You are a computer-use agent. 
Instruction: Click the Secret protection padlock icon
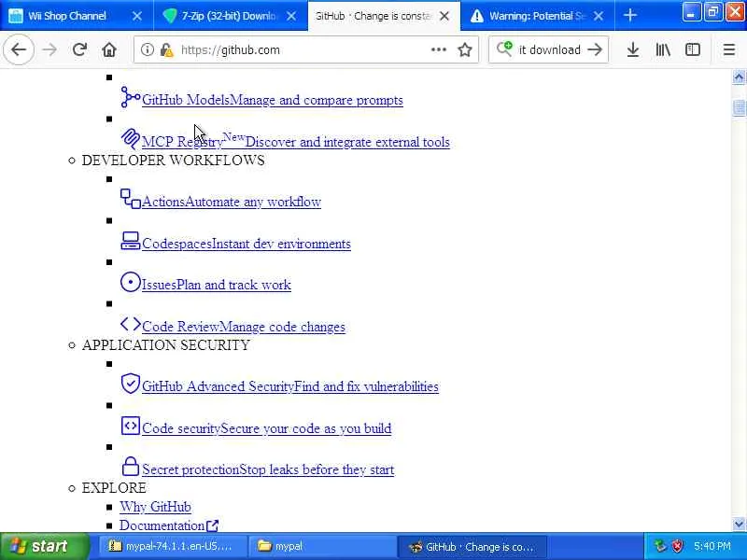pos(130,466)
